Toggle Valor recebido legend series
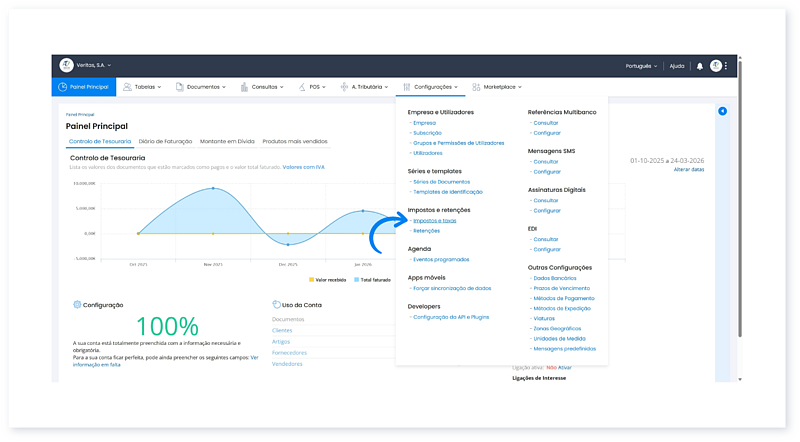 tap(329, 279)
